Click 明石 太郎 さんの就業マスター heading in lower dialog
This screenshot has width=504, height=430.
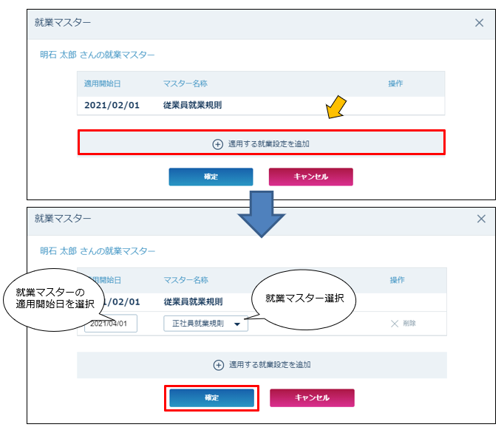tap(98, 251)
